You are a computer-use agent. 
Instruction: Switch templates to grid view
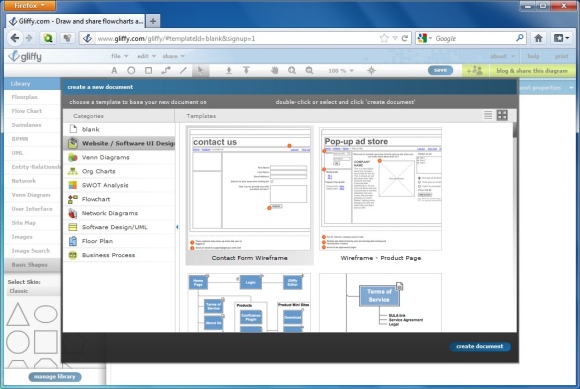[x=502, y=115]
